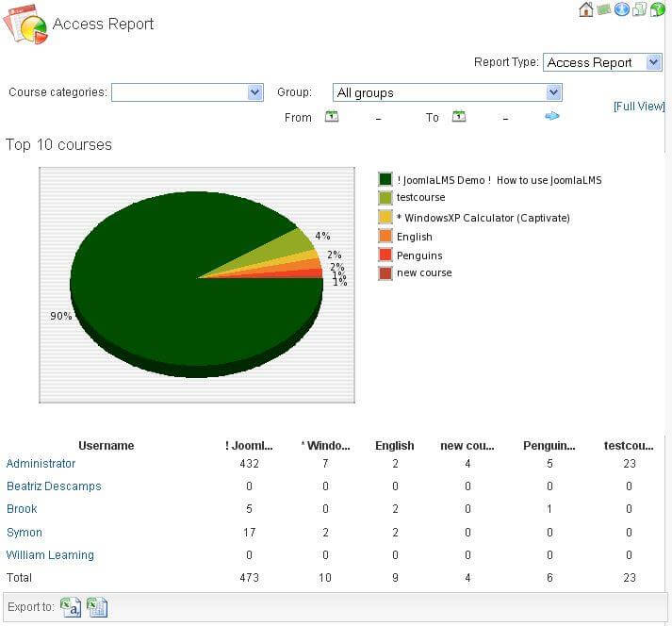
Task: Export report to CSV icon
Action: click(x=71, y=607)
